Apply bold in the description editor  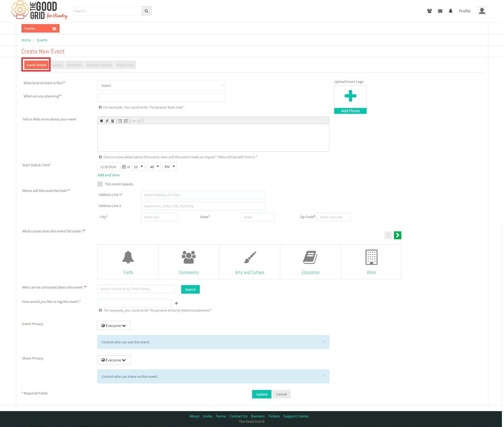[x=101, y=121]
